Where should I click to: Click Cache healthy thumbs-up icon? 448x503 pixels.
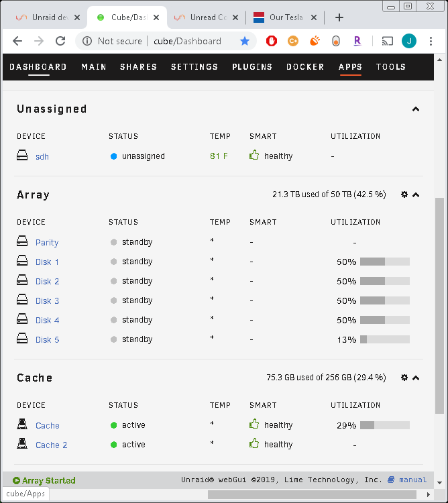(x=254, y=424)
